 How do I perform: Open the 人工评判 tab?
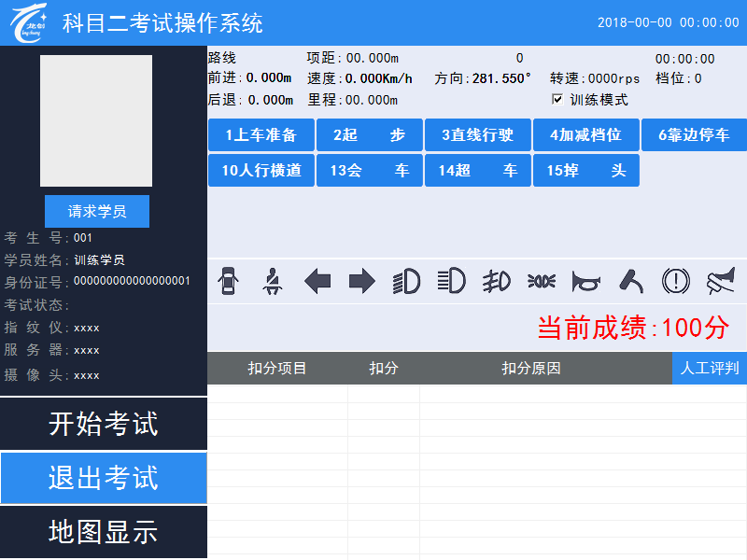pos(710,368)
